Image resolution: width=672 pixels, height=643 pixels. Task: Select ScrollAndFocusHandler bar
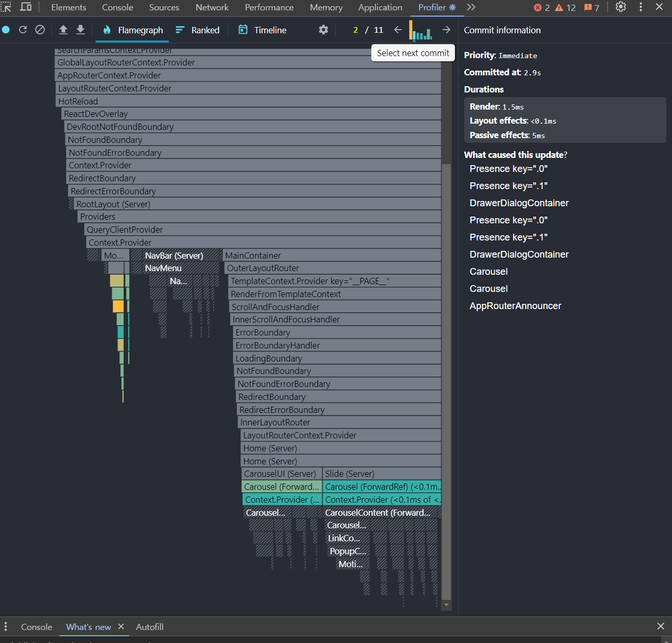point(335,307)
